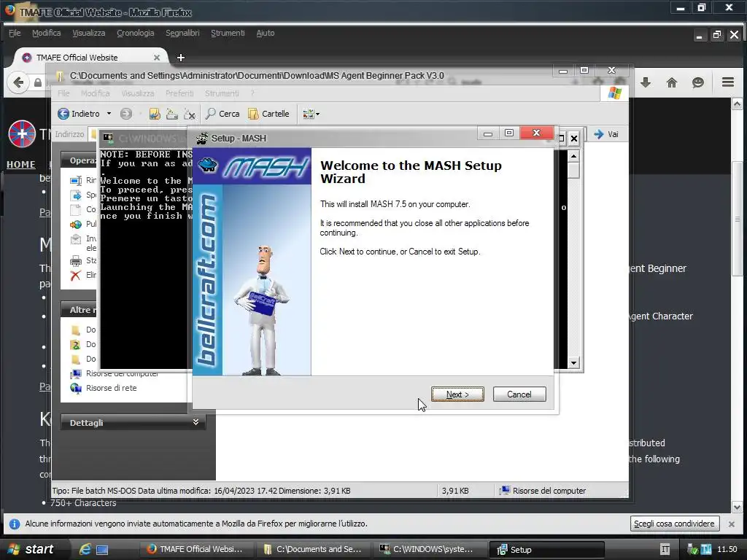This screenshot has height=560, width=747.
Task: Open the Firefox Segnalibri menu
Action: [182, 33]
